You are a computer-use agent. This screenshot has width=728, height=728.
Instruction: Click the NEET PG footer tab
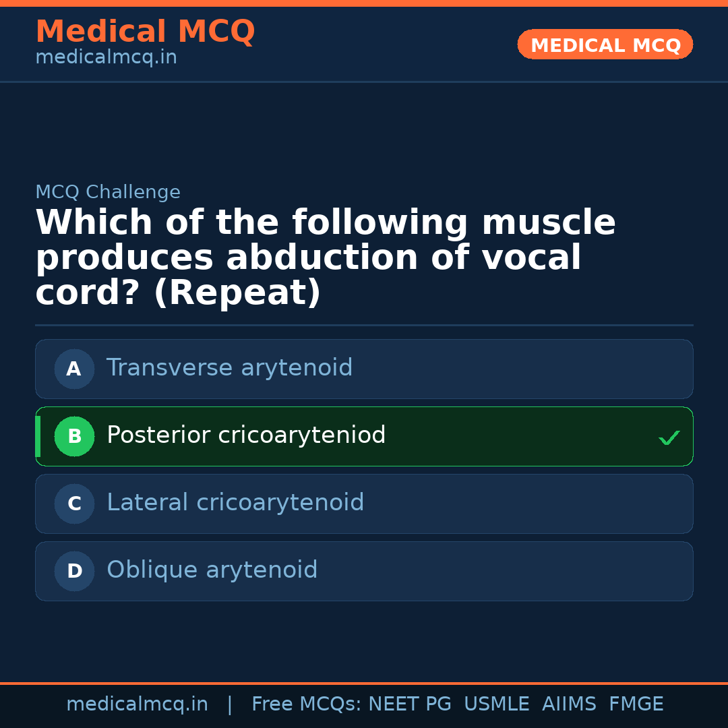click(x=409, y=704)
